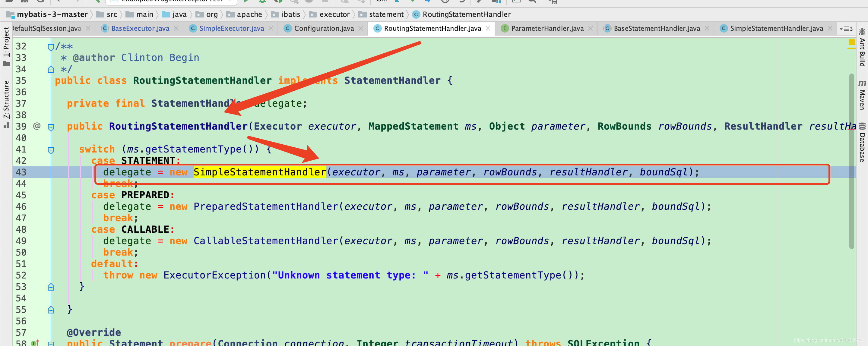Screen dimensions: 868x346
Task: Close the SimpleStatementHandler.java tab
Action: click(x=830, y=29)
